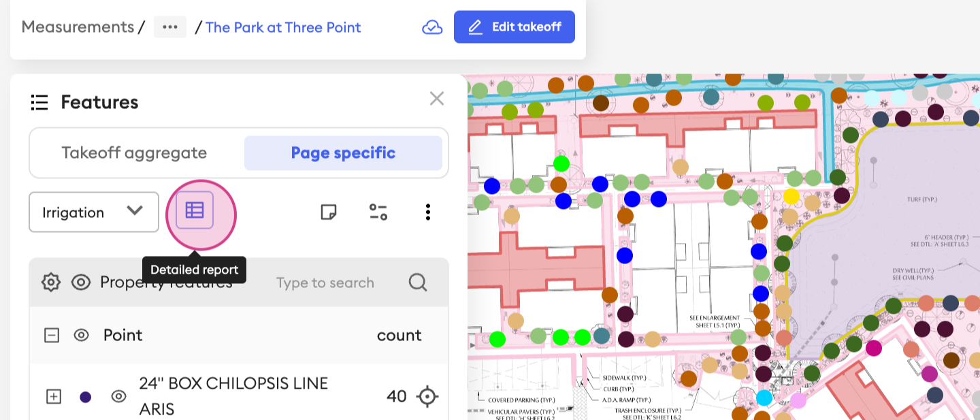Close the Features panel

(437, 99)
